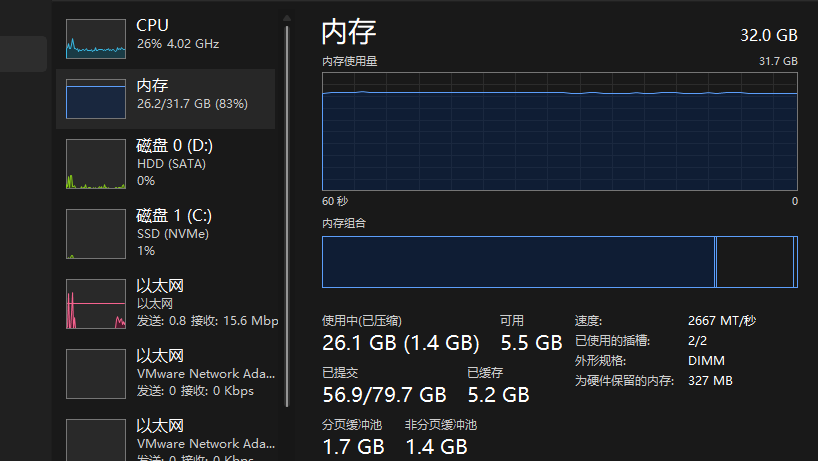Click the 速度 2667 MT/秒 value

point(721,321)
